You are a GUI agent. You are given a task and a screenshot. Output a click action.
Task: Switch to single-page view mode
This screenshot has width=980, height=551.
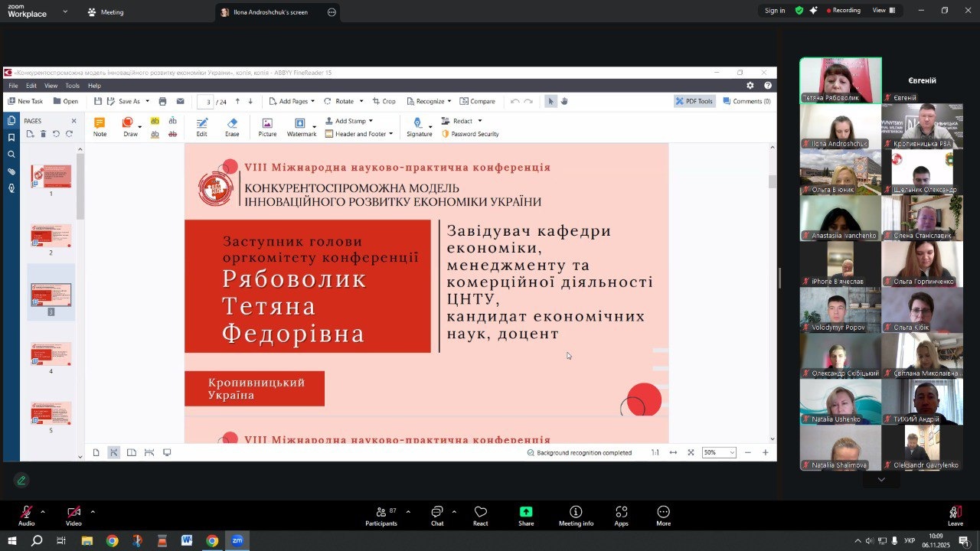tap(96, 452)
